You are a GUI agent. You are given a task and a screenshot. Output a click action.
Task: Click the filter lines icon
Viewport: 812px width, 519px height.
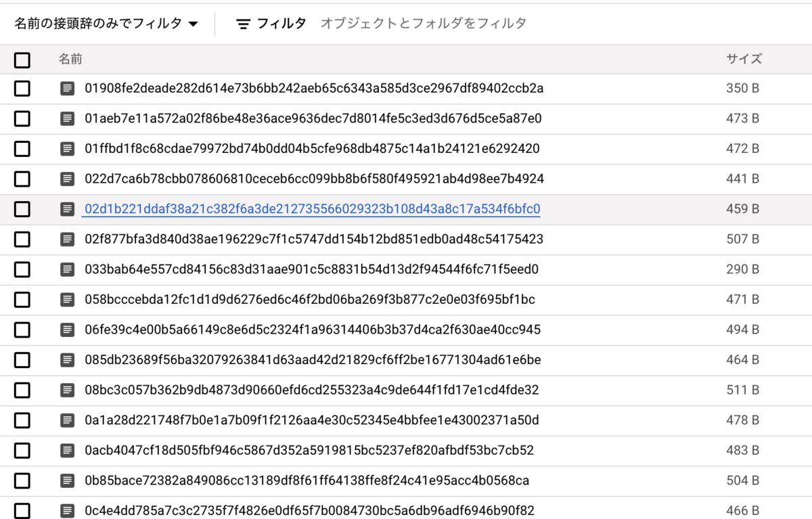[243, 24]
